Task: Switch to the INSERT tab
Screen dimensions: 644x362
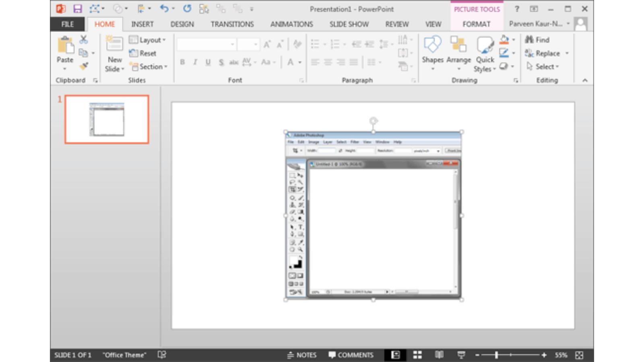Action: click(x=142, y=24)
